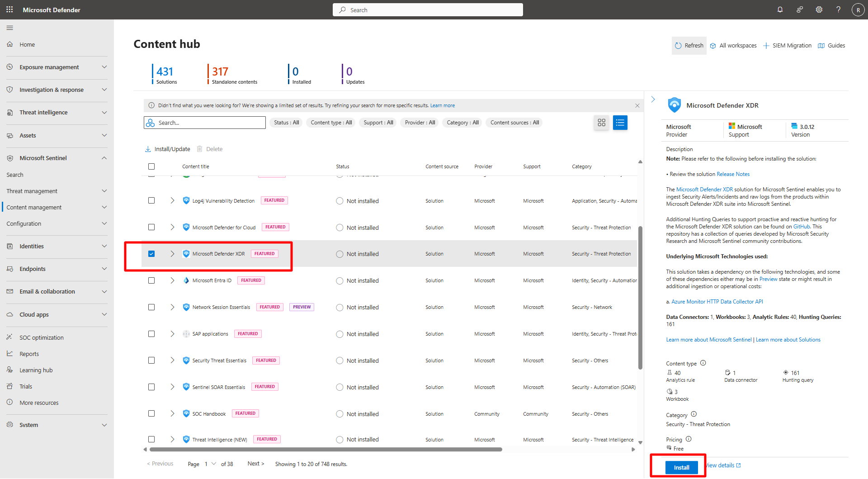Image resolution: width=868 pixels, height=479 pixels.
Task: Click the Learn more link in banner
Action: [x=442, y=105]
